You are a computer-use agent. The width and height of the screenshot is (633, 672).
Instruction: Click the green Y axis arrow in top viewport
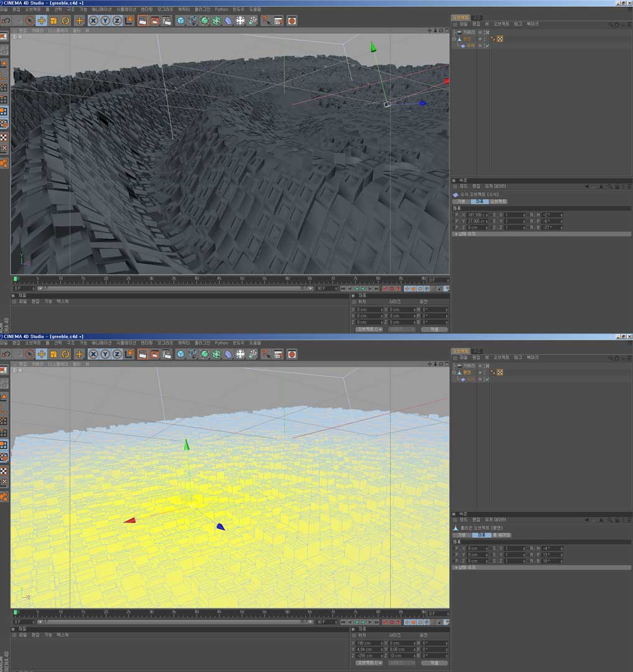373,47
